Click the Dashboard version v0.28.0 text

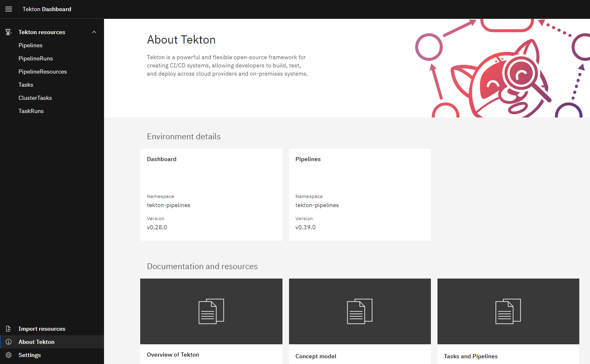pyautogui.click(x=157, y=227)
